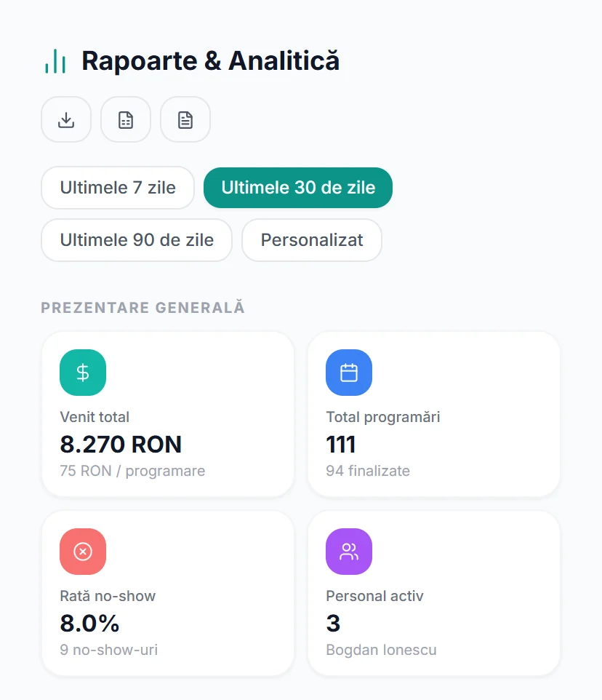Click the purple staff users icon

click(349, 552)
